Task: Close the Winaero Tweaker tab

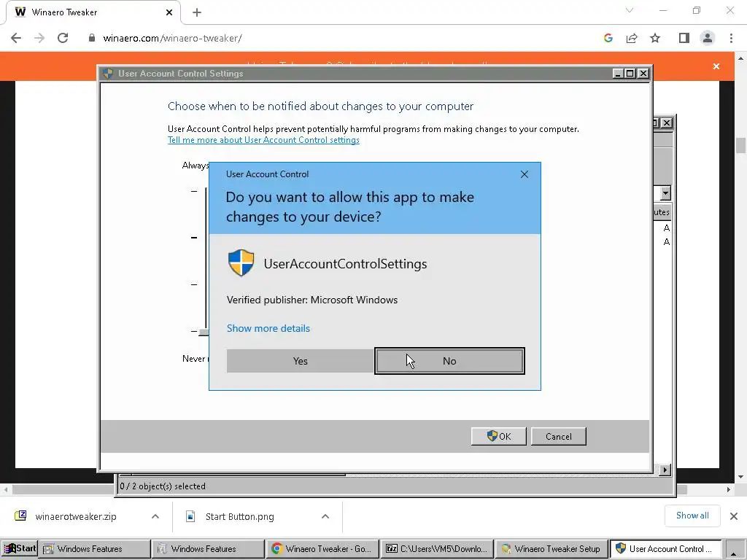Action: [x=169, y=12]
